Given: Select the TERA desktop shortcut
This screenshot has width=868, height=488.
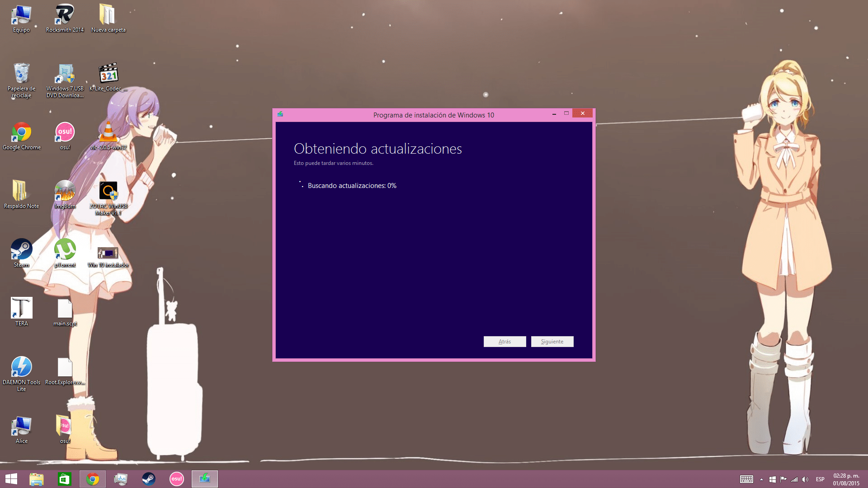Looking at the screenshot, I should coord(21,312).
